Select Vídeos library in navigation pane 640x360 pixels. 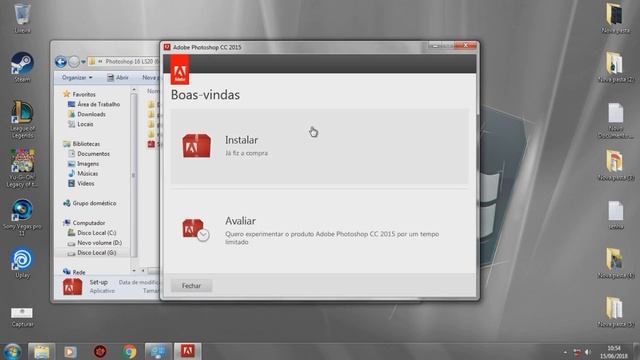(81, 183)
